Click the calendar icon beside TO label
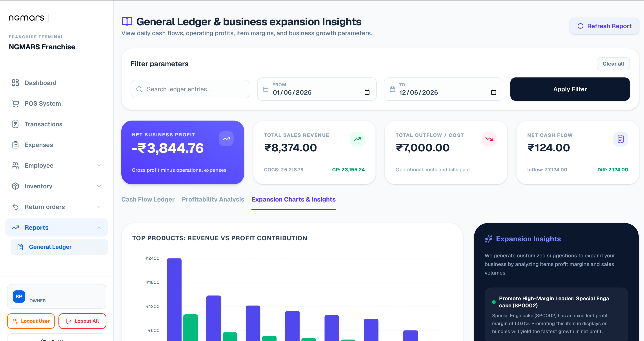Image resolution: width=644 pixels, height=341 pixels. [x=393, y=89]
